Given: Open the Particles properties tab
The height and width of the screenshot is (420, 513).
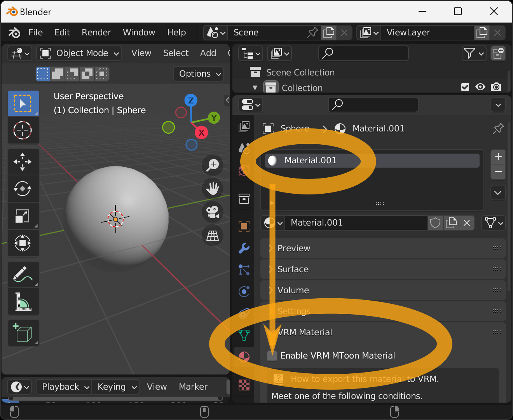Looking at the screenshot, I should (x=244, y=269).
